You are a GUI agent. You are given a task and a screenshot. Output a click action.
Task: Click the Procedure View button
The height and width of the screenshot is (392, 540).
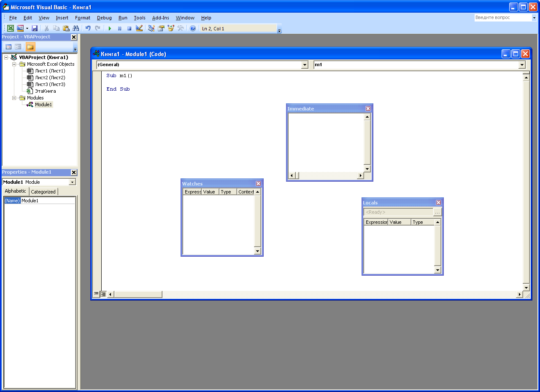click(96, 294)
